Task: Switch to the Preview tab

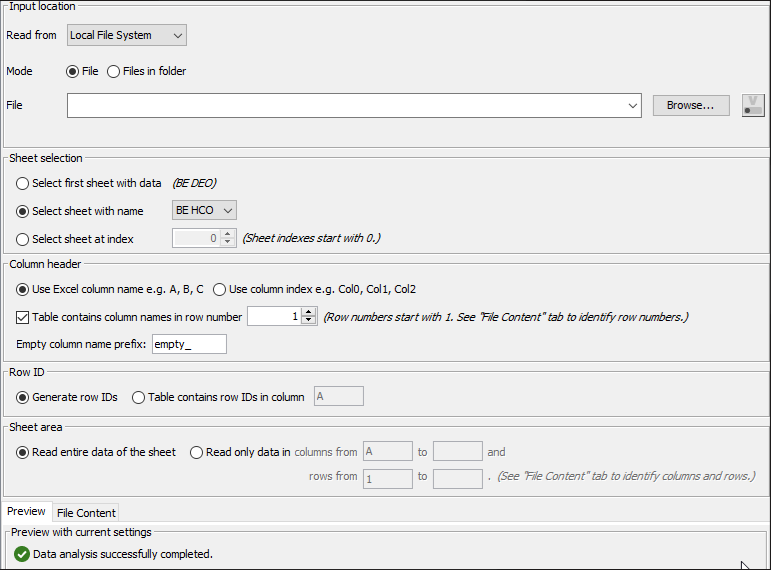Action: pyautogui.click(x=26, y=511)
